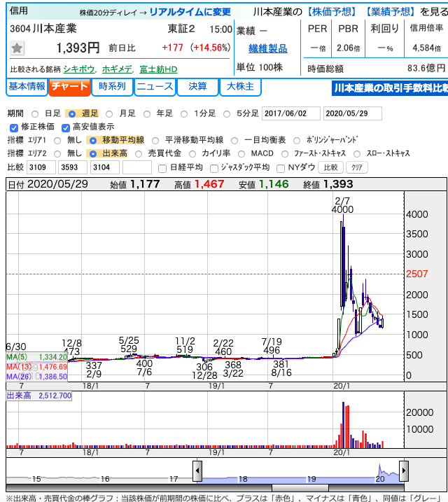The width and height of the screenshot is (448, 502).
Task: Toggle the 高安値表示 checkbox
Action: (66, 128)
